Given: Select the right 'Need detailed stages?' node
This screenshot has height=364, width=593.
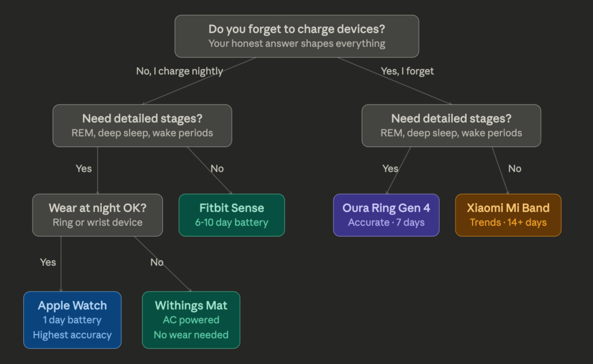Looking at the screenshot, I should pyautogui.click(x=451, y=126).
